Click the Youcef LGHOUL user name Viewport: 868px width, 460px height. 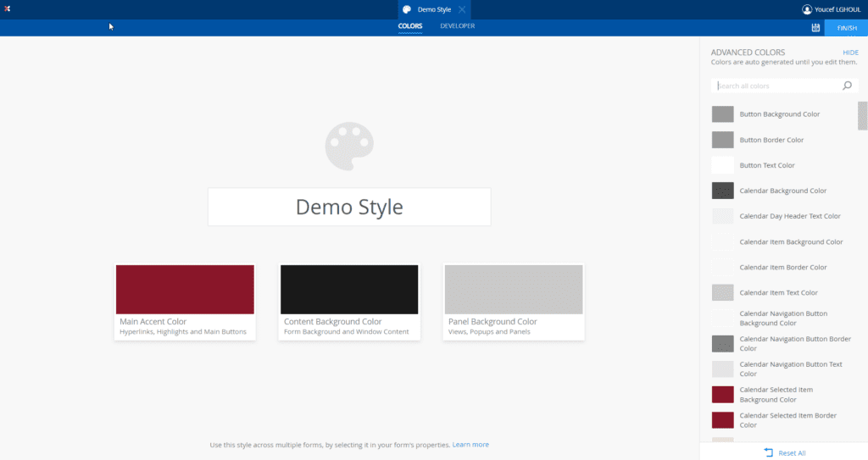point(837,9)
